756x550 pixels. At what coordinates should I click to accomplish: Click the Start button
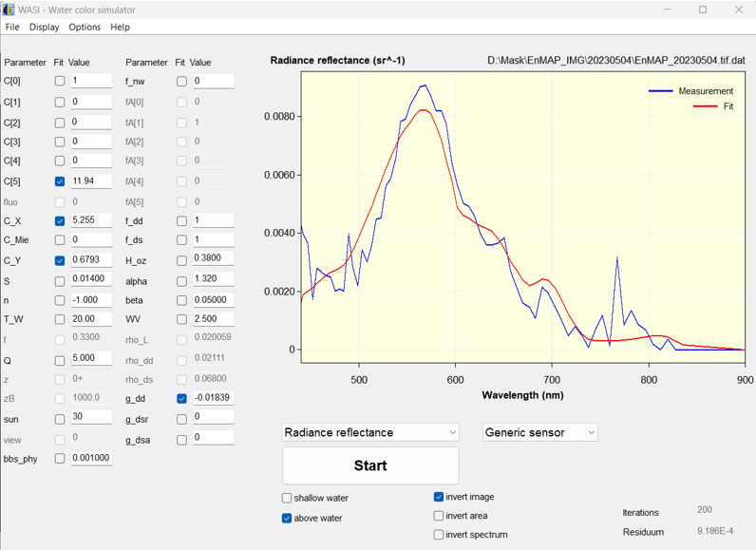pos(370,465)
